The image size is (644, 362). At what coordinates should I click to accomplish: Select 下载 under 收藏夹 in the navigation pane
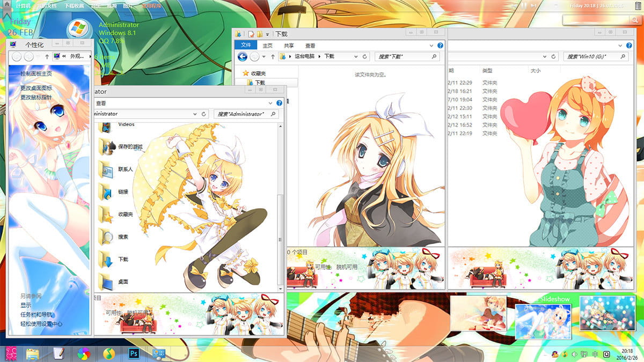pyautogui.click(x=260, y=83)
